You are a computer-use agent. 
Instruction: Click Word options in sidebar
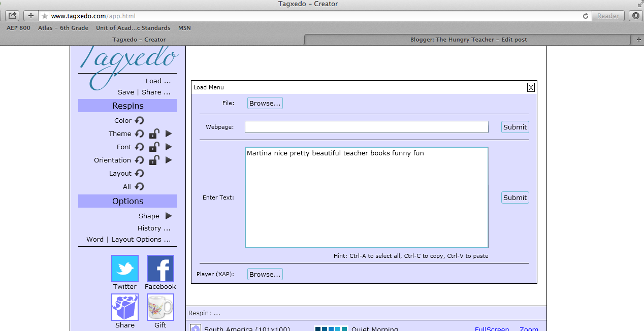click(95, 239)
